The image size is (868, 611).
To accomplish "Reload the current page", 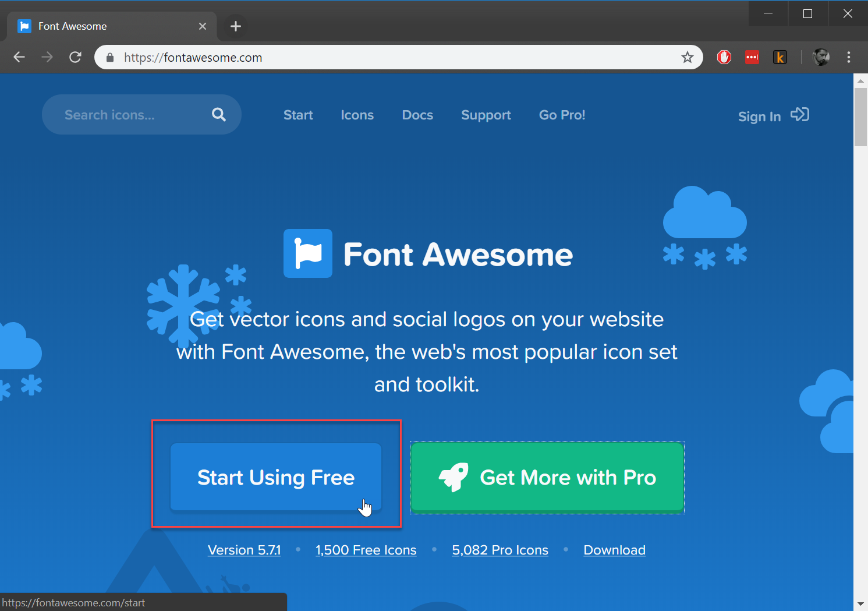I will [75, 57].
